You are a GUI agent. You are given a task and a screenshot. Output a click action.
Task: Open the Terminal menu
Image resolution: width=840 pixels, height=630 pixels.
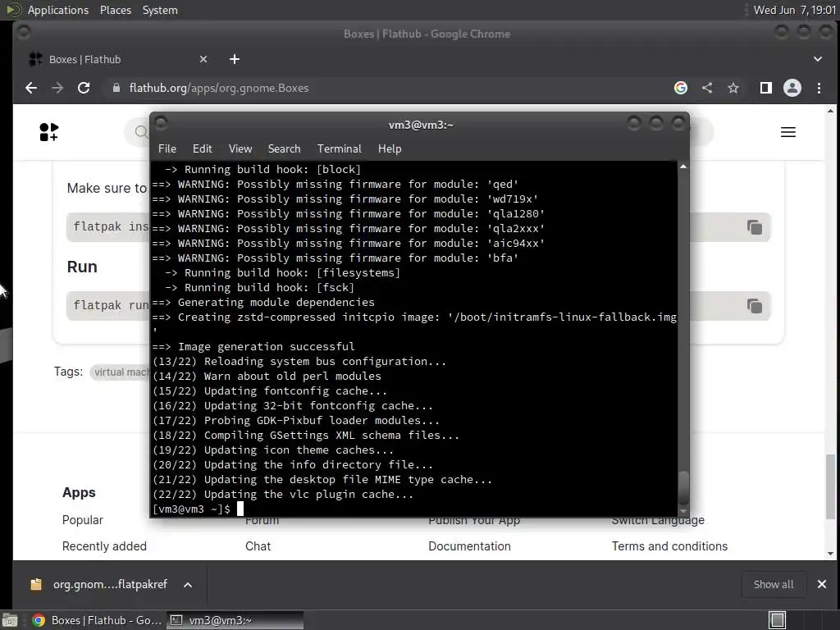(339, 149)
